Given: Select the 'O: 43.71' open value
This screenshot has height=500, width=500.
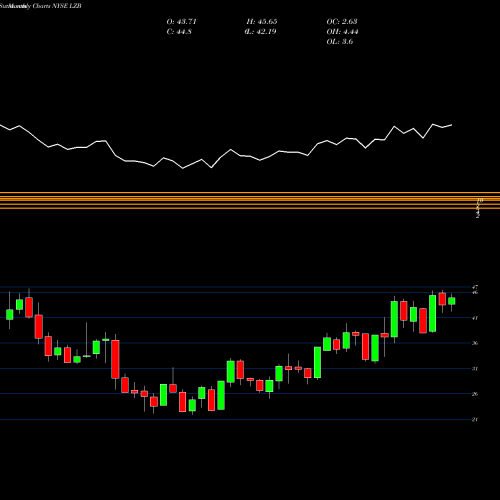Looking at the screenshot, I should coord(181,22).
